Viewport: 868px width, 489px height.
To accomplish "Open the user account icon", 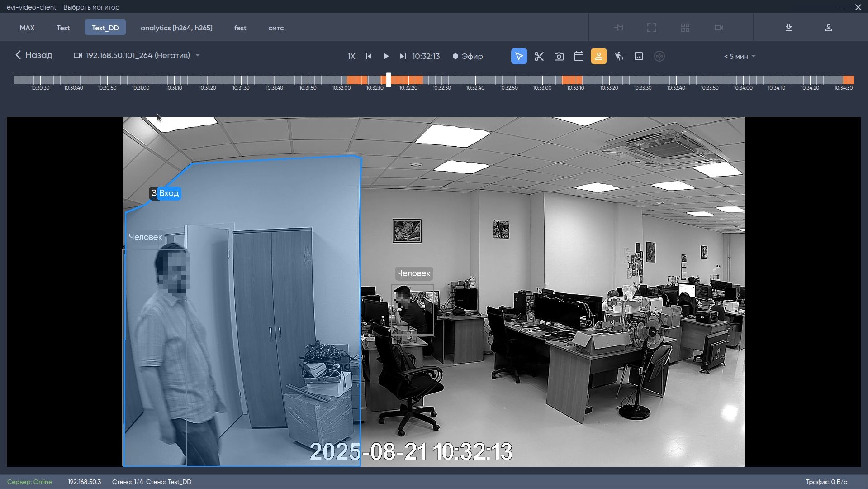I will [x=829, y=28].
